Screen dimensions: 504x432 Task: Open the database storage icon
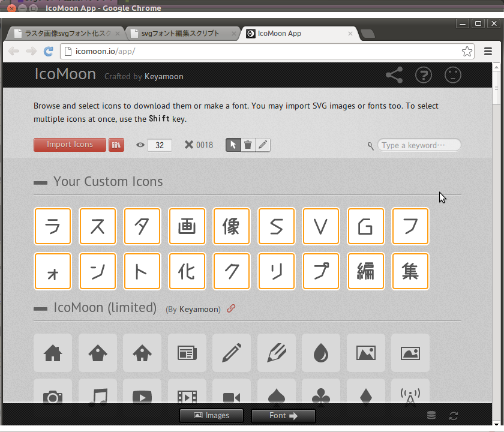click(431, 416)
